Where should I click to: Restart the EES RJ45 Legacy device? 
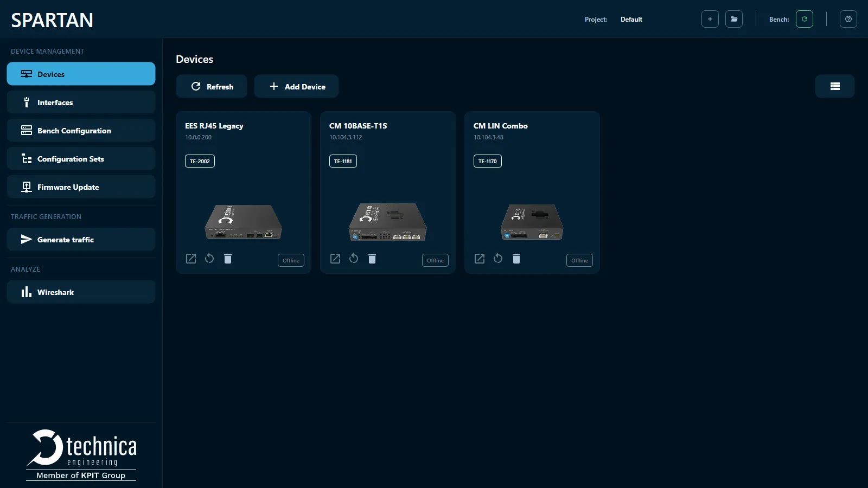209,259
